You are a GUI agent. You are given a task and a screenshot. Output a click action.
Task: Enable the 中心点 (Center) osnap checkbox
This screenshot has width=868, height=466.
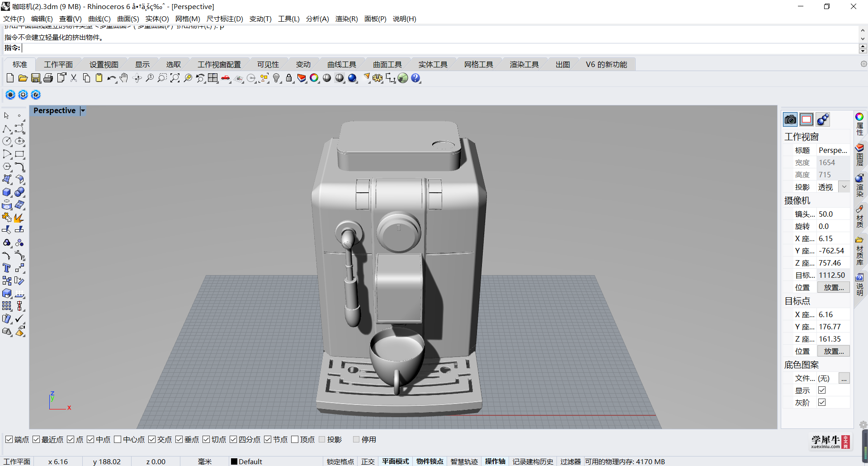click(x=118, y=439)
